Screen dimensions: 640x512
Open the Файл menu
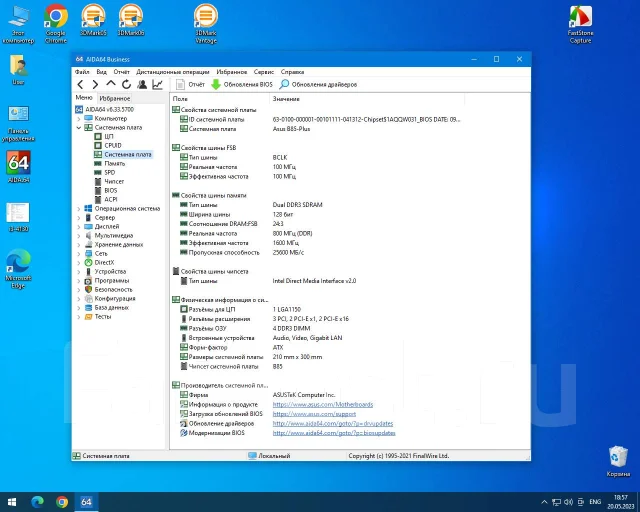coord(82,72)
